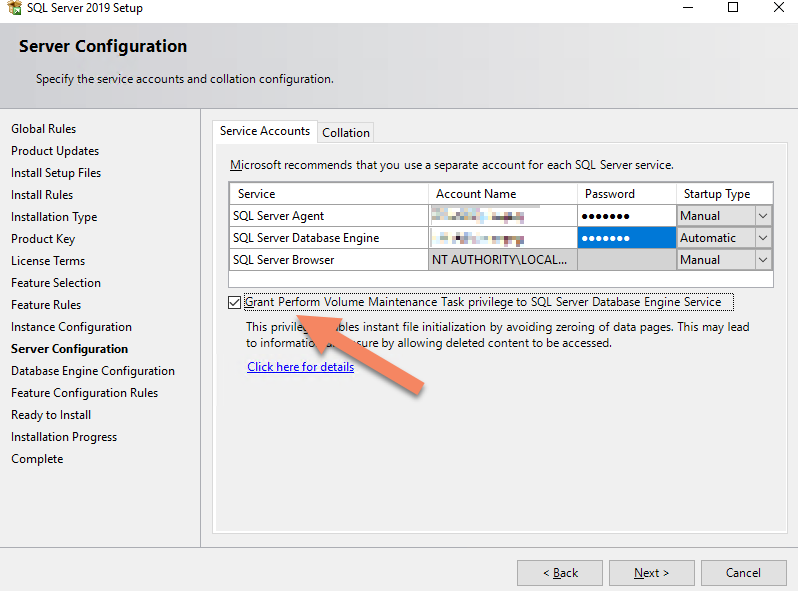This screenshot has height=591, width=798.
Task: Switch to the Collation tab
Action: coord(346,132)
